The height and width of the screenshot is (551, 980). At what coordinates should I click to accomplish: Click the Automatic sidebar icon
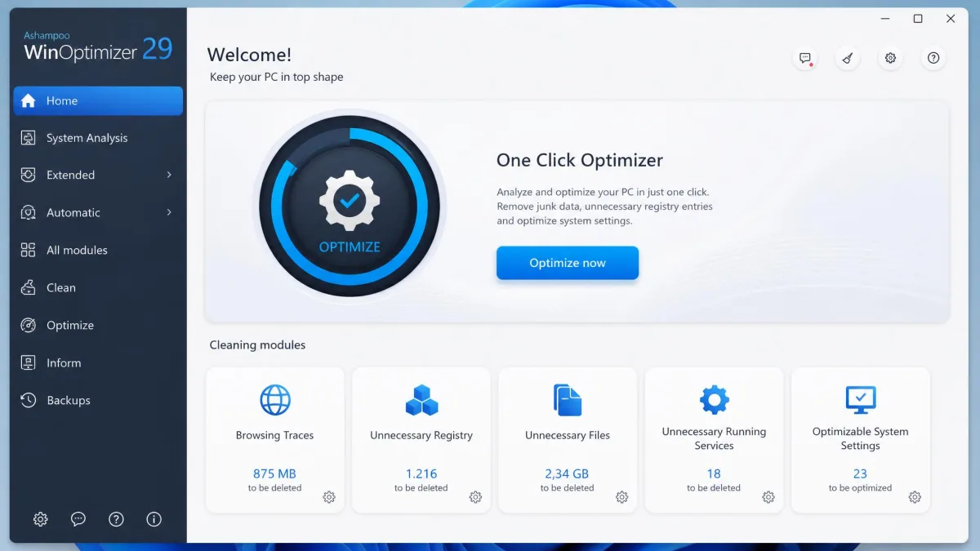29,212
